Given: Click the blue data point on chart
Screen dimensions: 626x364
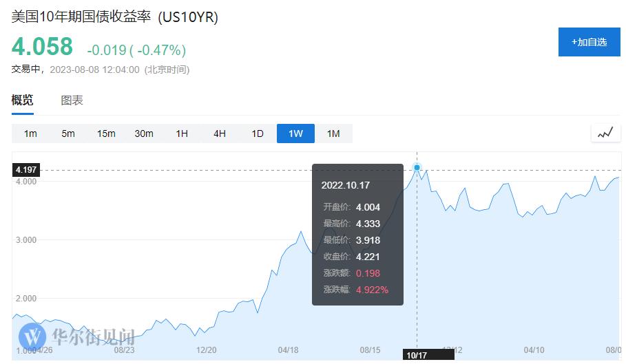Looking at the screenshot, I should [x=417, y=167].
